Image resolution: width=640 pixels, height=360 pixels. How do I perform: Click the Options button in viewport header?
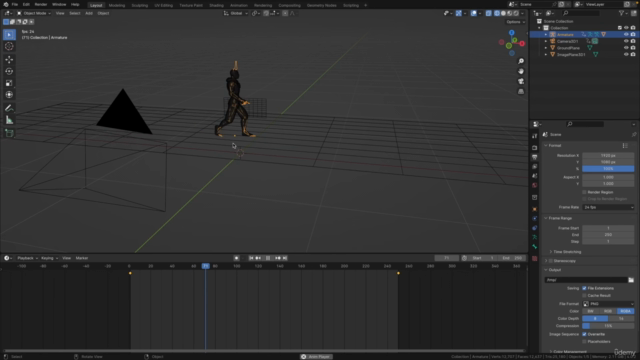(515, 22)
